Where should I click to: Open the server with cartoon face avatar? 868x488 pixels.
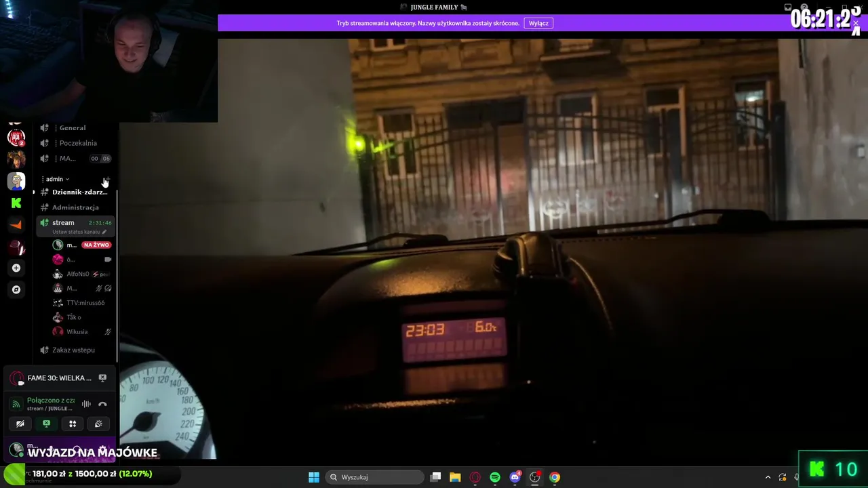pyautogui.click(x=16, y=181)
